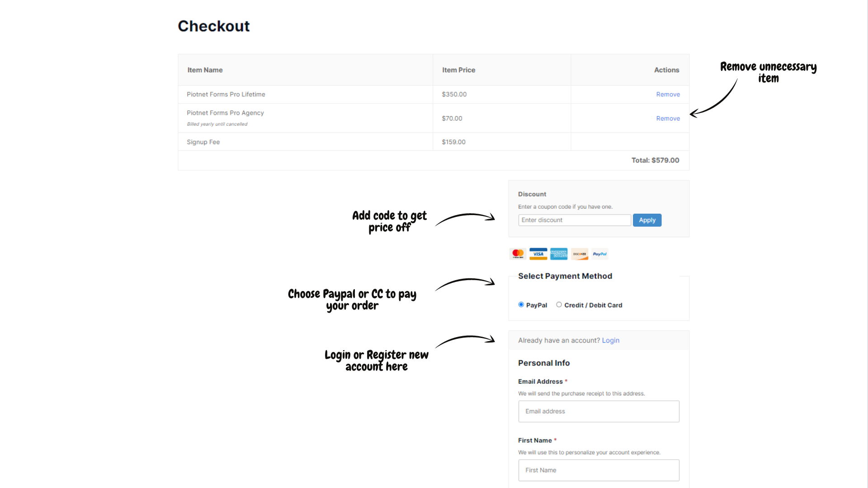Click the Enter discount field
This screenshot has width=868, height=488.
tap(574, 220)
